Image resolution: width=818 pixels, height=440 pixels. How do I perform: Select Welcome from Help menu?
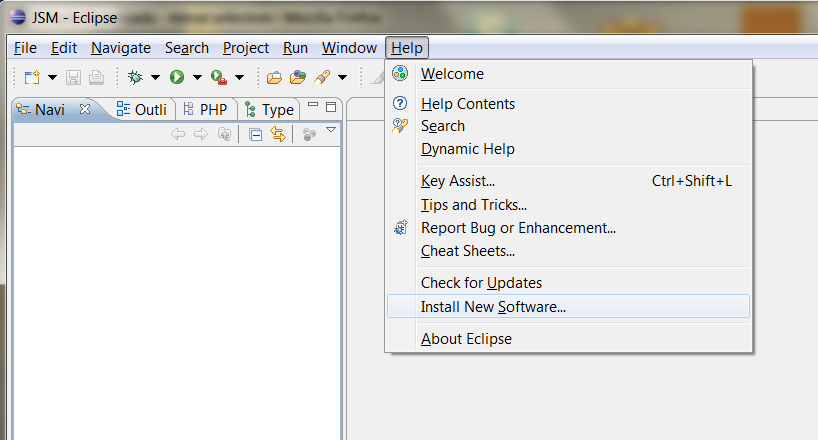569,74
